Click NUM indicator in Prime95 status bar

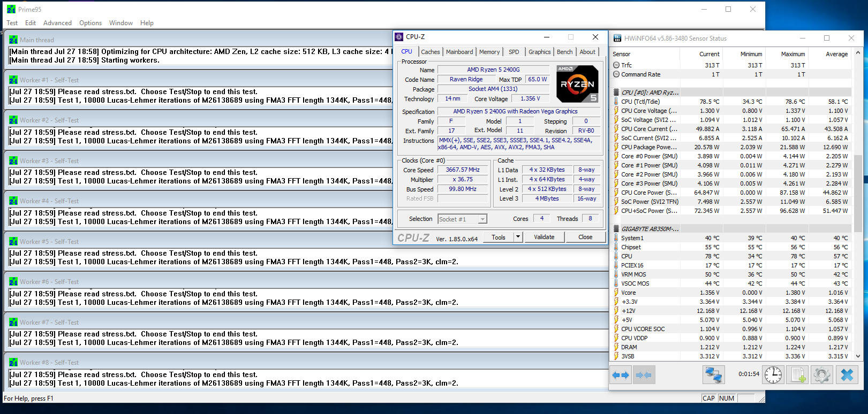click(x=727, y=398)
